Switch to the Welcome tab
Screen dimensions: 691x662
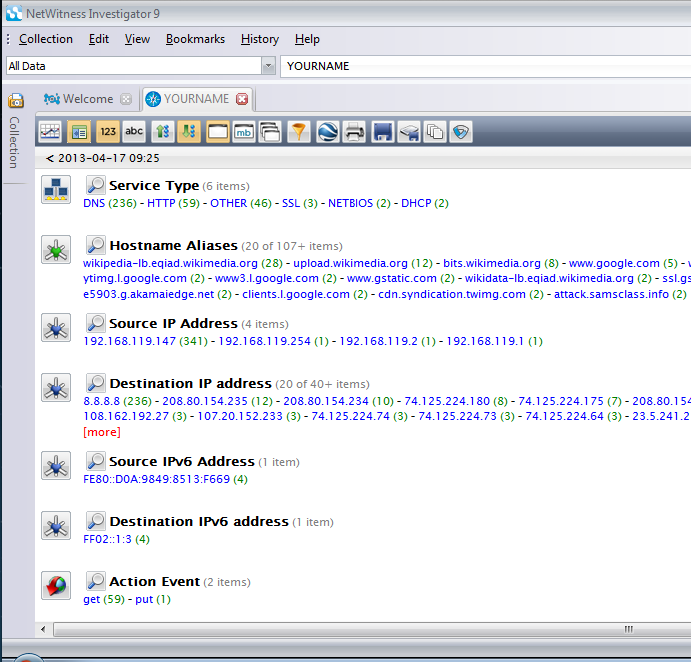pos(87,99)
